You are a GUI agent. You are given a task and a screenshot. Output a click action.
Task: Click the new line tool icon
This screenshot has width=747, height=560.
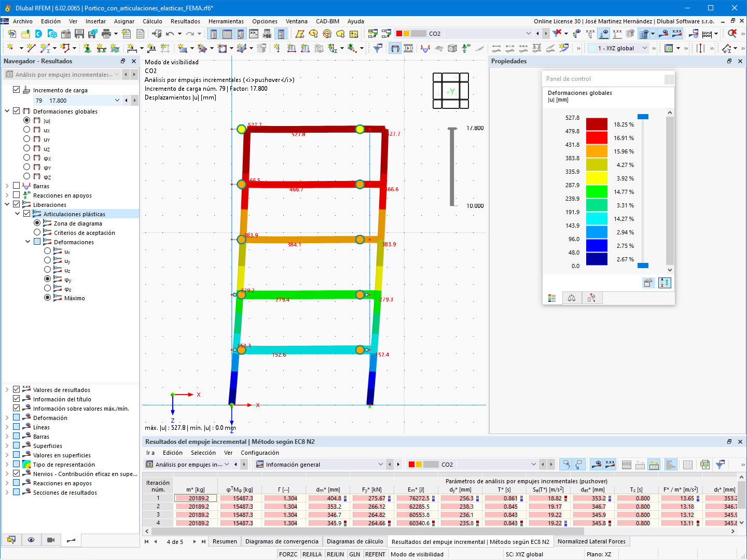point(31,48)
